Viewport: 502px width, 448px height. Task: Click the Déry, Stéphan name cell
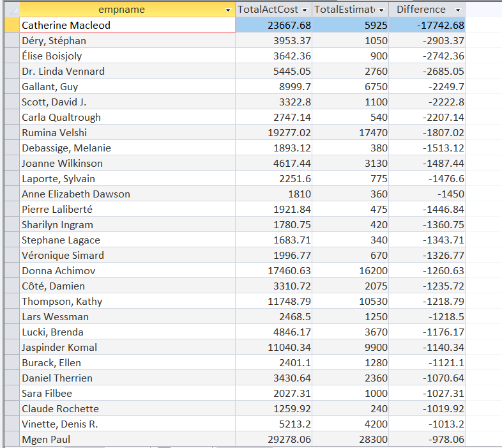tap(128, 40)
